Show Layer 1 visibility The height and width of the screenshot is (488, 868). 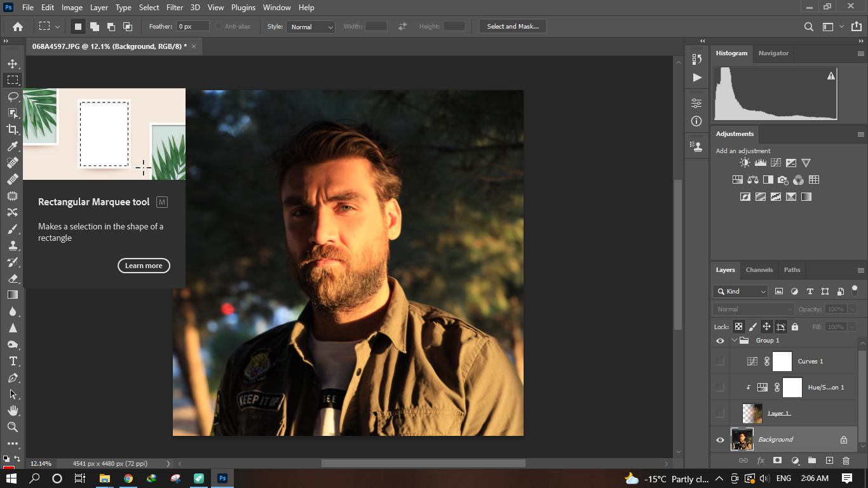(720, 414)
